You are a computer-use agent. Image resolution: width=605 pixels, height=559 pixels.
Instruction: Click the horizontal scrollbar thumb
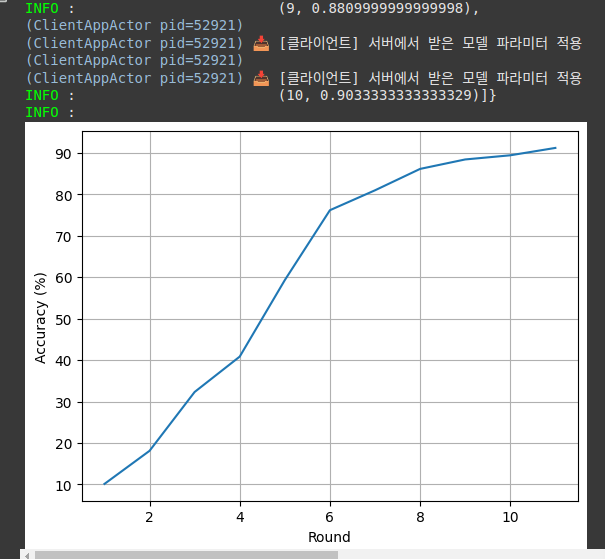186,555
